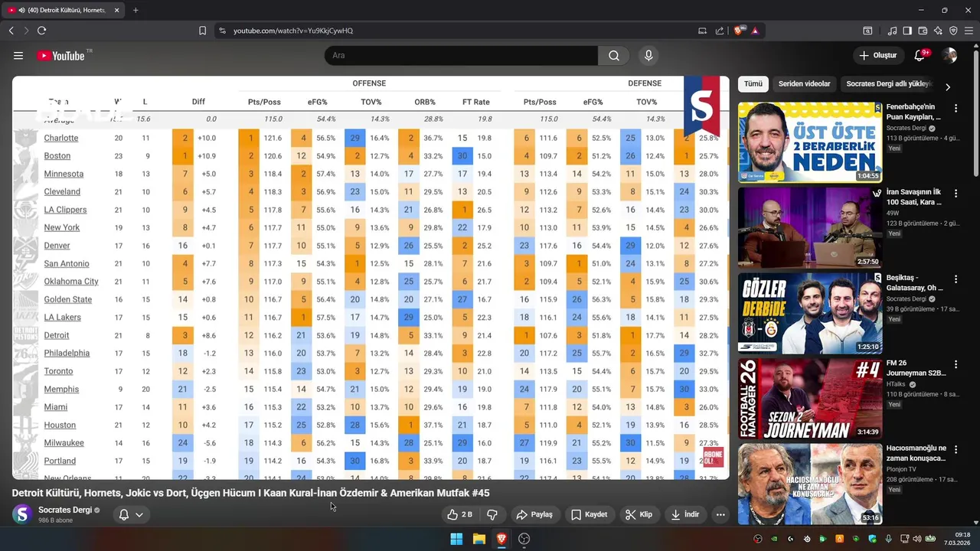Click the Oklahoma City team name
Screen dimensions: 980x551
point(71,281)
